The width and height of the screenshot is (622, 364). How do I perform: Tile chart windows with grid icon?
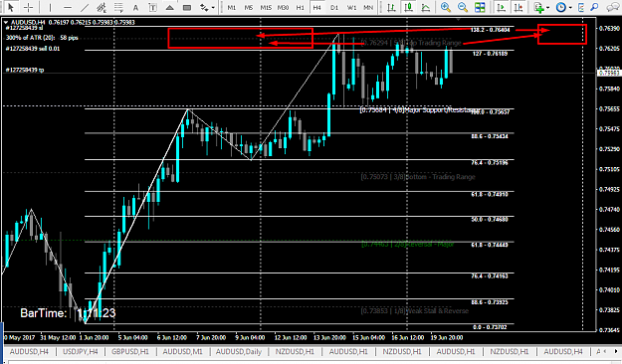[480, 7]
